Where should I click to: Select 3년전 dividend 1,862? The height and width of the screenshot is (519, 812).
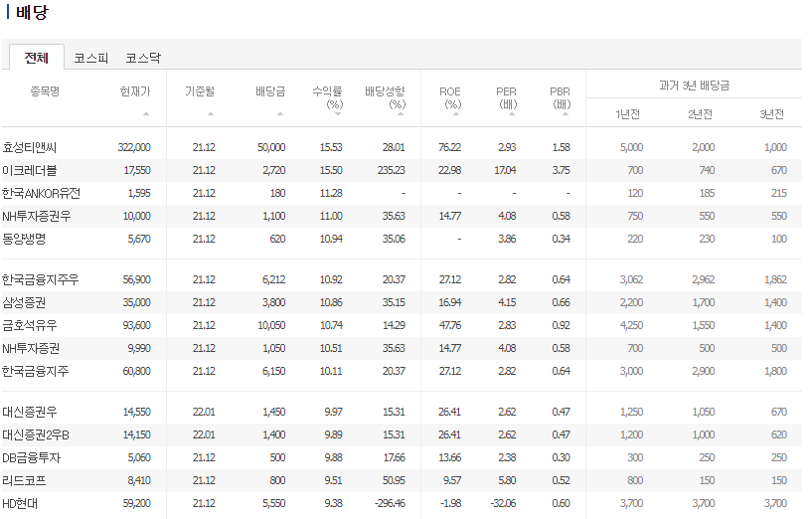[776, 279]
